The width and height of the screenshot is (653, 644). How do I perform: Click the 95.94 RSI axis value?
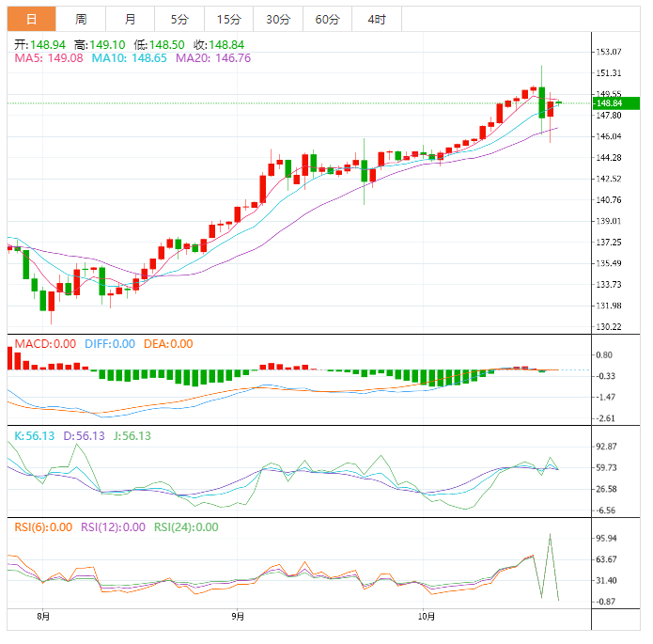[606, 539]
